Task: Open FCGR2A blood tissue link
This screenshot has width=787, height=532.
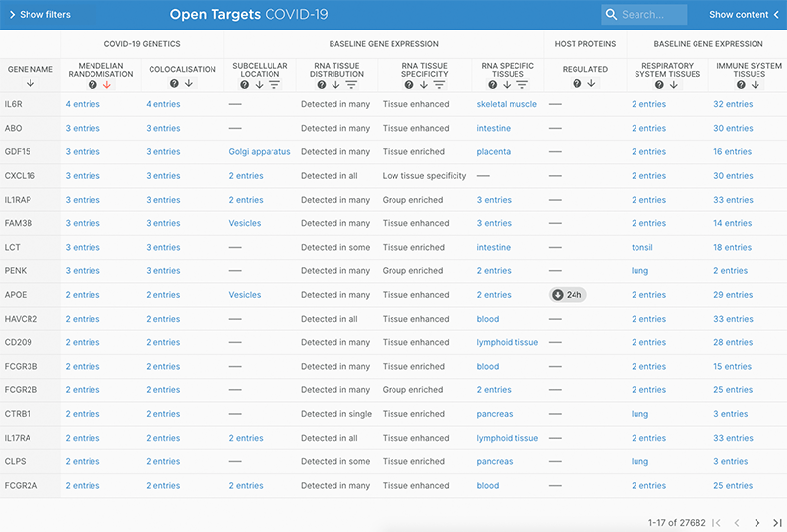Action: (x=487, y=486)
